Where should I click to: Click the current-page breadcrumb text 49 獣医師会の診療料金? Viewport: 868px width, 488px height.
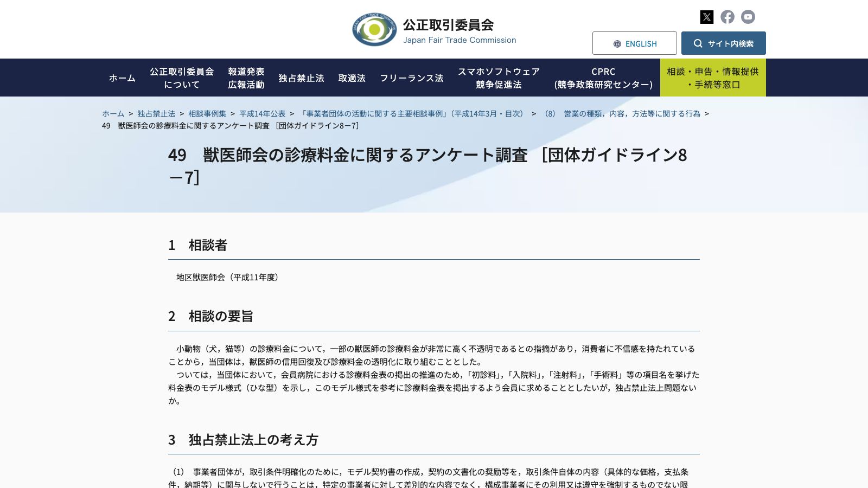(231, 126)
